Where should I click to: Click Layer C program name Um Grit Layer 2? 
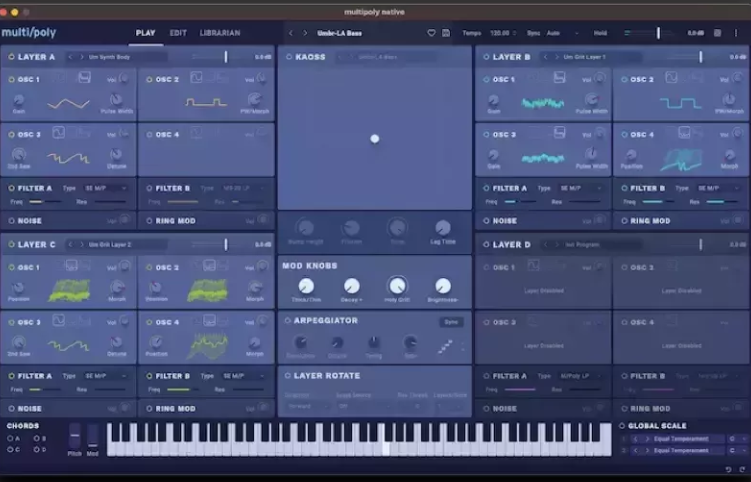coord(110,244)
